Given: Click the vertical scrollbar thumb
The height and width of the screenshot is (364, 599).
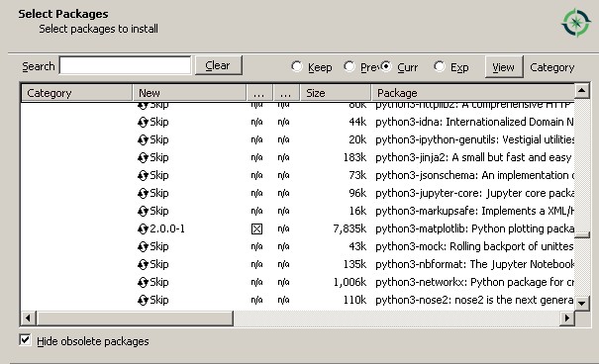Looking at the screenshot, I should (582, 235).
